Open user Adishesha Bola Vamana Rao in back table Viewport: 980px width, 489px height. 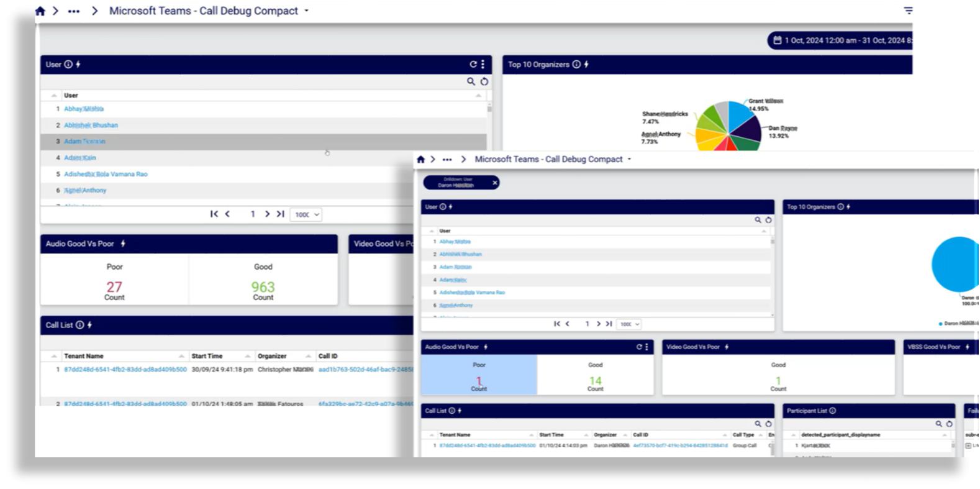(x=106, y=174)
